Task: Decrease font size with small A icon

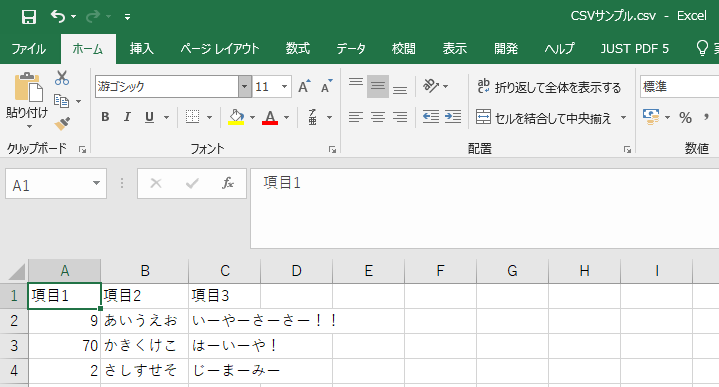Action: coord(326,86)
